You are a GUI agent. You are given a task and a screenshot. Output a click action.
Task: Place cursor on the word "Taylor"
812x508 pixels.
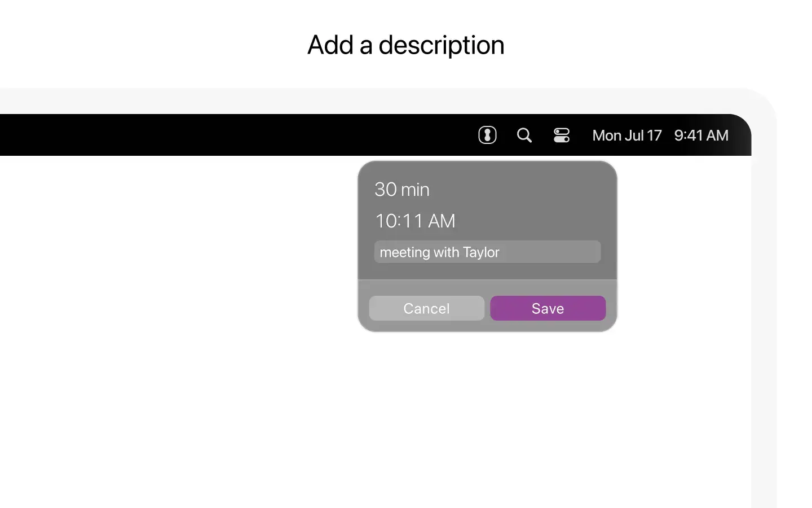pyautogui.click(x=481, y=252)
